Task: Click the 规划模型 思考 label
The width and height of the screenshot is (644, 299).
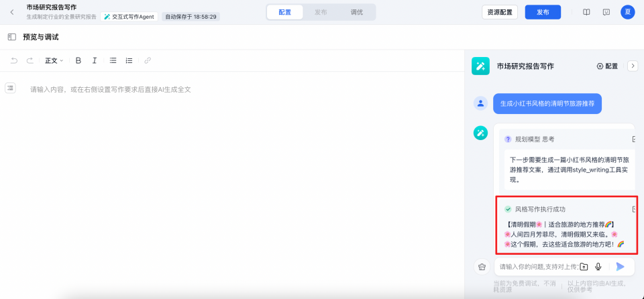Action: pyautogui.click(x=535, y=139)
